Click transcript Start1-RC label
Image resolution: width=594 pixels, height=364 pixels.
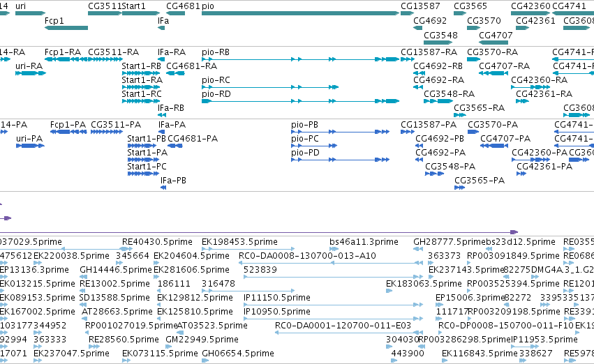pos(142,94)
